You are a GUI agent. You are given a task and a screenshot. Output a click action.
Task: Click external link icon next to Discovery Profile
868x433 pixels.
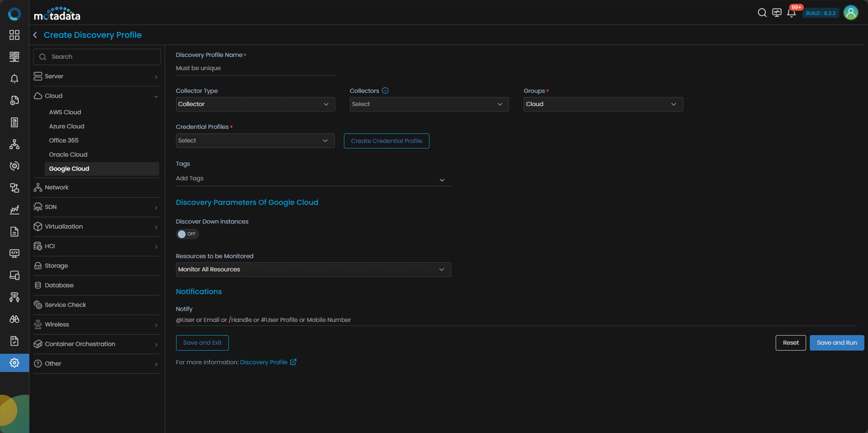click(293, 362)
